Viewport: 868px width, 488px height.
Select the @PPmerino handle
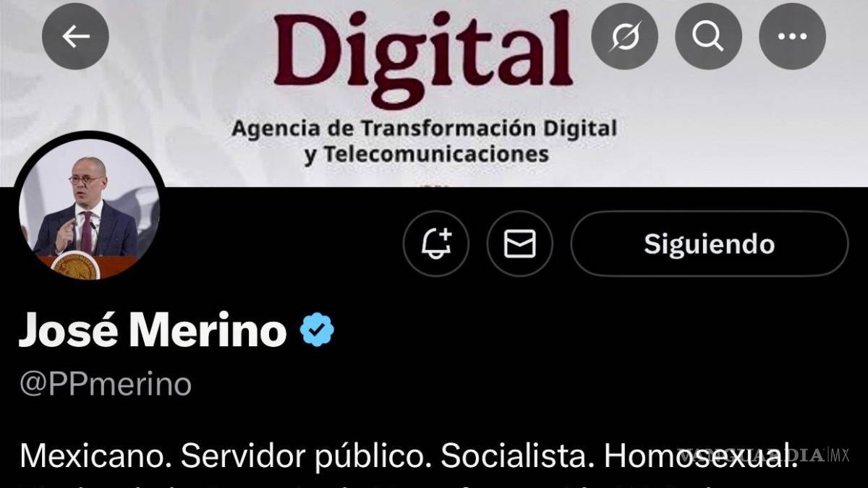[x=106, y=383]
